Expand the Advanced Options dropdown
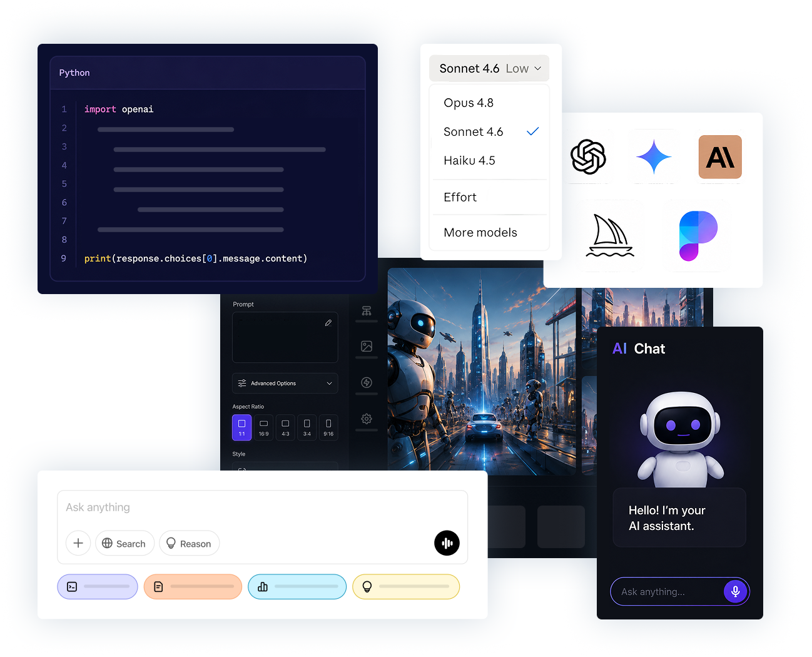 [285, 383]
